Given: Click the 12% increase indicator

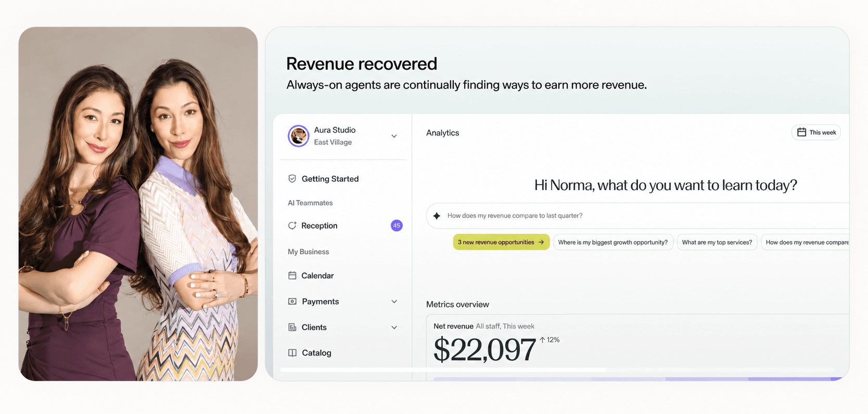Looking at the screenshot, I should pyautogui.click(x=550, y=340).
